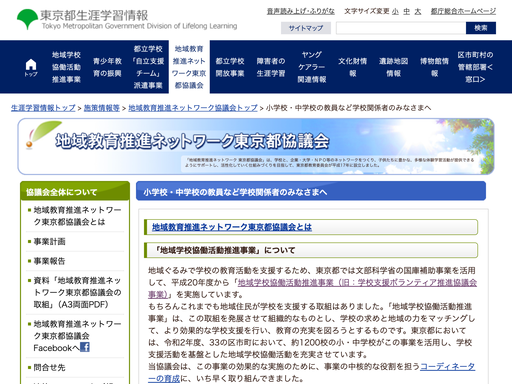512x384 pixels.
Task: Select 地域教育推進ネットワーク東京都協議会 tab
Action: point(189,67)
